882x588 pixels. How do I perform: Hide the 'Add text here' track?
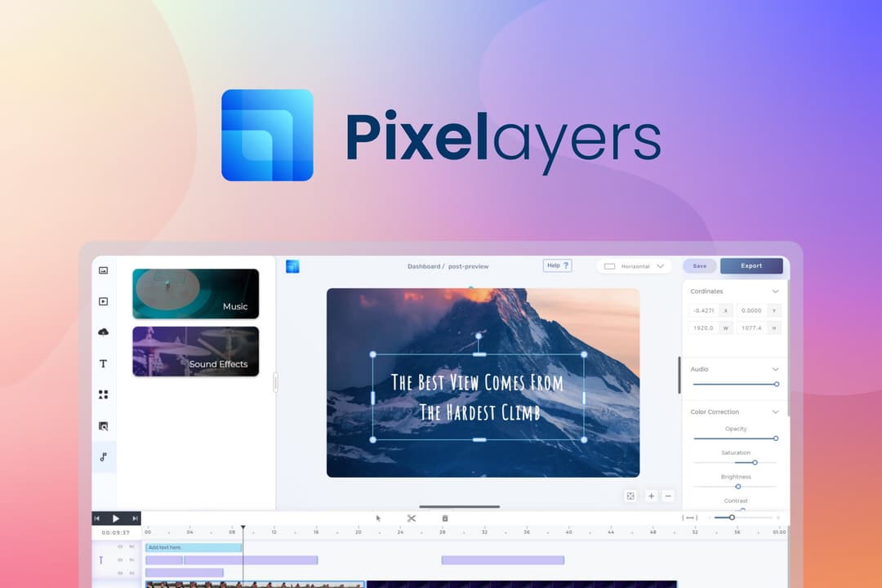pyautogui.click(x=120, y=547)
